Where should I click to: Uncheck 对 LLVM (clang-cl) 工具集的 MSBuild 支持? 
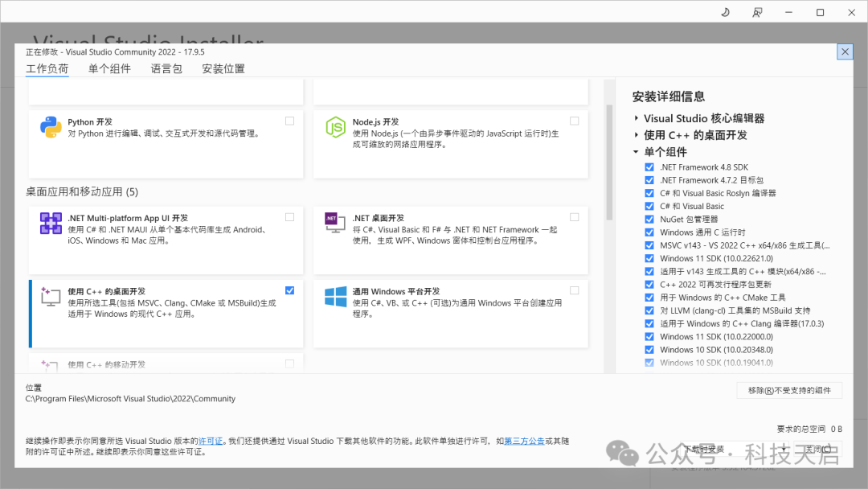click(649, 310)
